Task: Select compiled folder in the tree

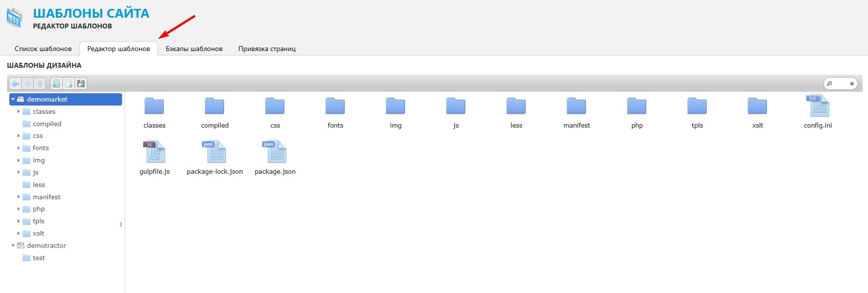Action: (x=47, y=124)
